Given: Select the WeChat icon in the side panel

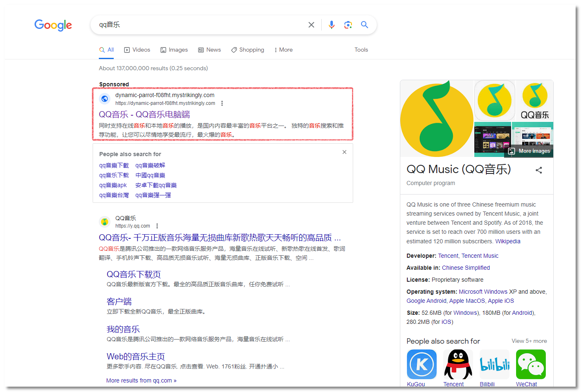Looking at the screenshot, I should pyautogui.click(x=531, y=364).
